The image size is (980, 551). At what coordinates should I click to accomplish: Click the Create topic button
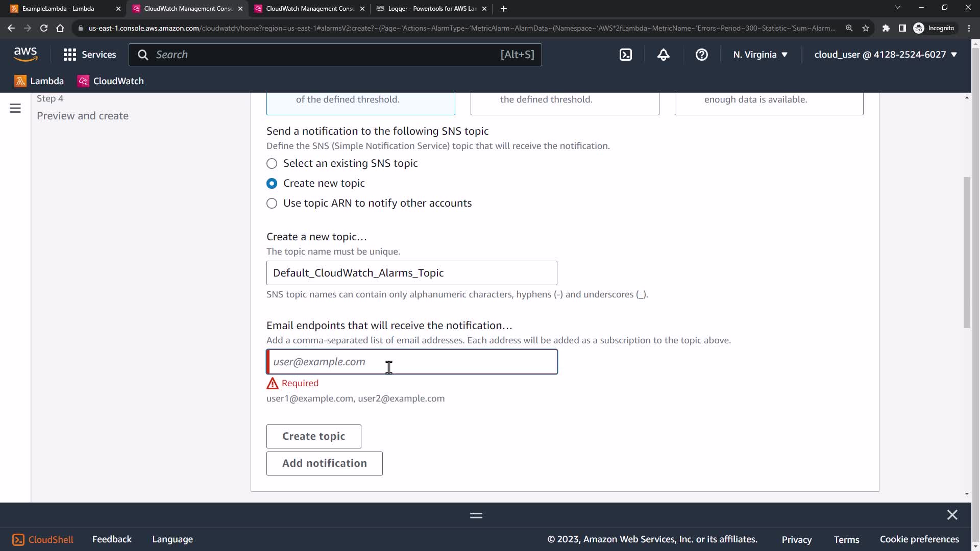(313, 436)
